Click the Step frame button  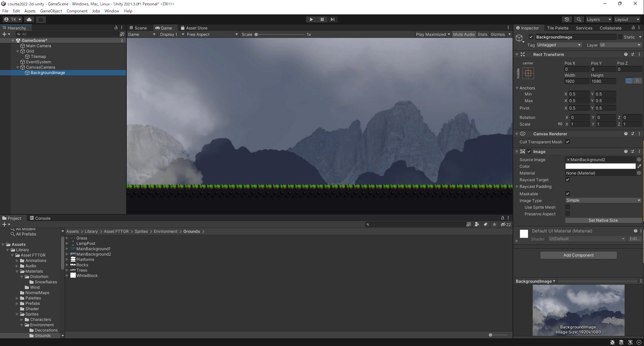click(332, 19)
